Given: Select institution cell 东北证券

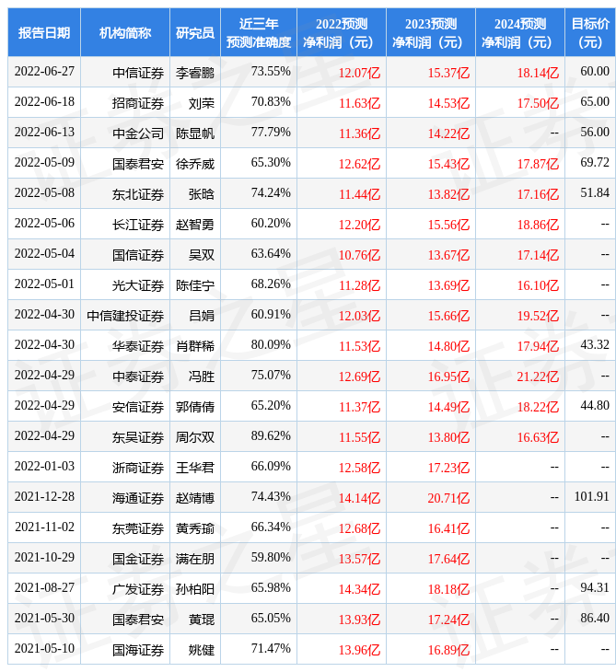Looking at the screenshot, I should [x=138, y=194].
